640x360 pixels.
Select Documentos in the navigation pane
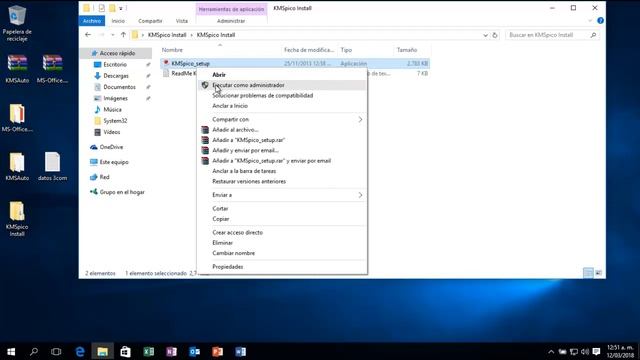point(119,87)
